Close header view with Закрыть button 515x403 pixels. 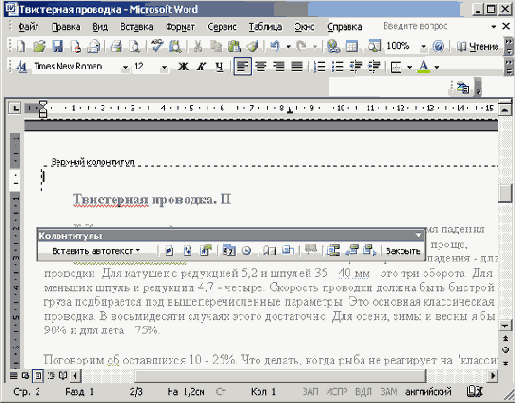click(403, 251)
